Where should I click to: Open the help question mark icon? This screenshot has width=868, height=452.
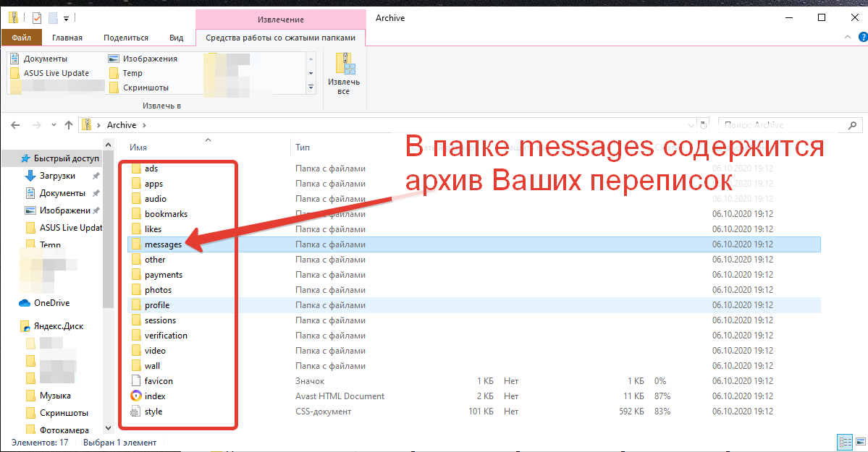tap(862, 37)
